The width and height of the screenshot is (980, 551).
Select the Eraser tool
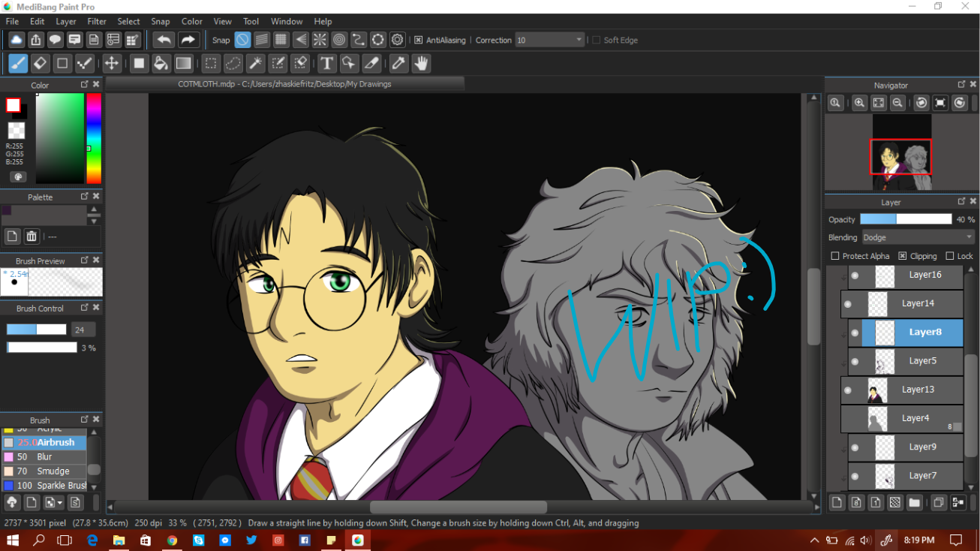pyautogui.click(x=41, y=64)
